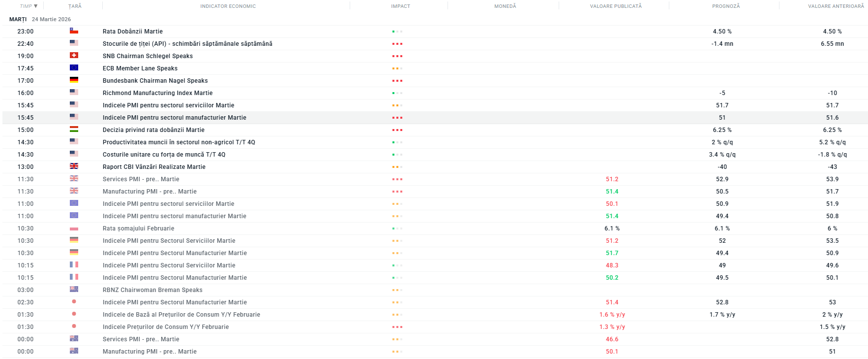Viewport: 868px width, 359px height.
Task: Click the New Zealand flag beside RBNZ Chairwoman Breman Speaks
Action: [74, 290]
